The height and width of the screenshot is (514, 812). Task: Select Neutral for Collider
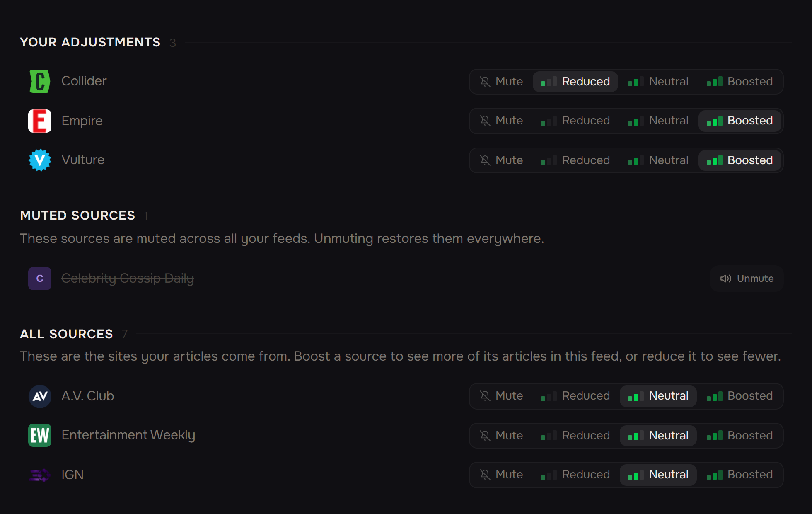click(658, 82)
